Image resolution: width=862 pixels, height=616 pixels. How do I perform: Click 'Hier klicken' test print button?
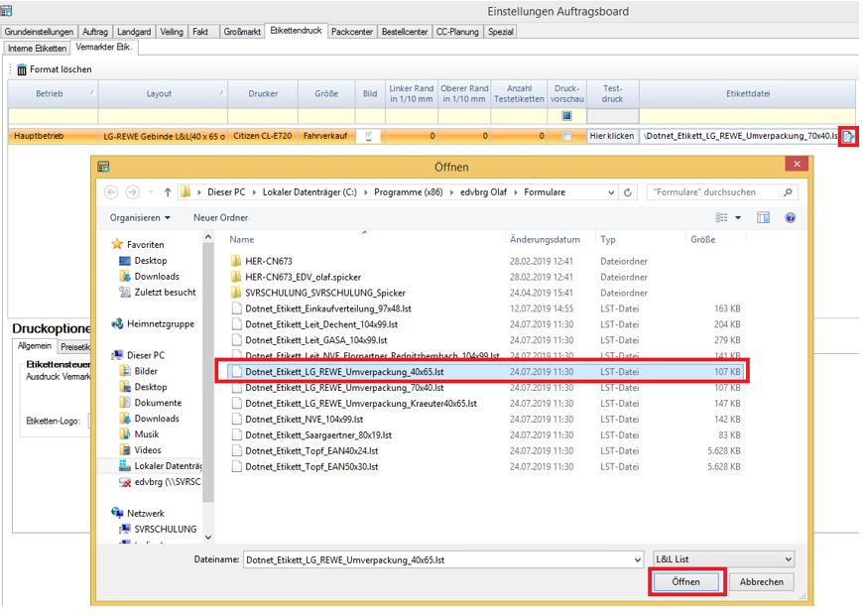click(612, 136)
